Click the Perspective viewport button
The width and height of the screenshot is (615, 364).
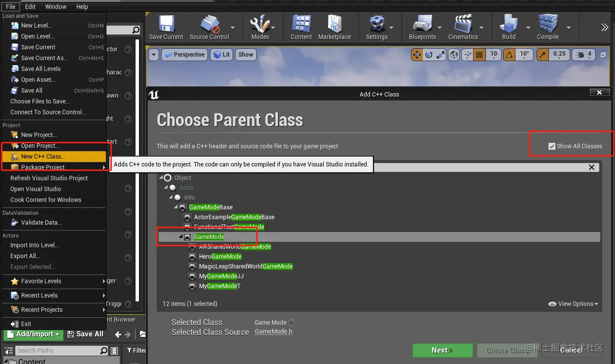pyautogui.click(x=184, y=55)
